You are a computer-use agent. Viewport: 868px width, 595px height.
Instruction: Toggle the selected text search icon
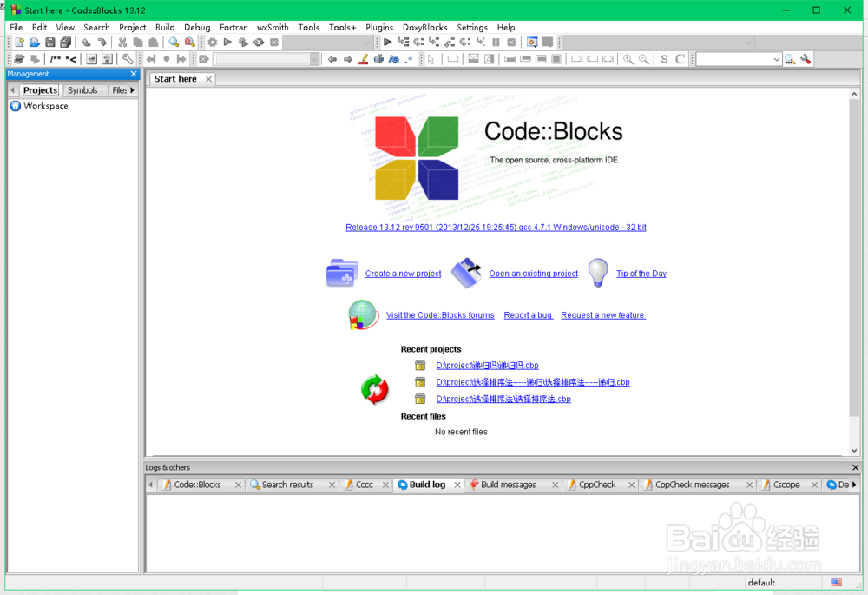tap(378, 59)
